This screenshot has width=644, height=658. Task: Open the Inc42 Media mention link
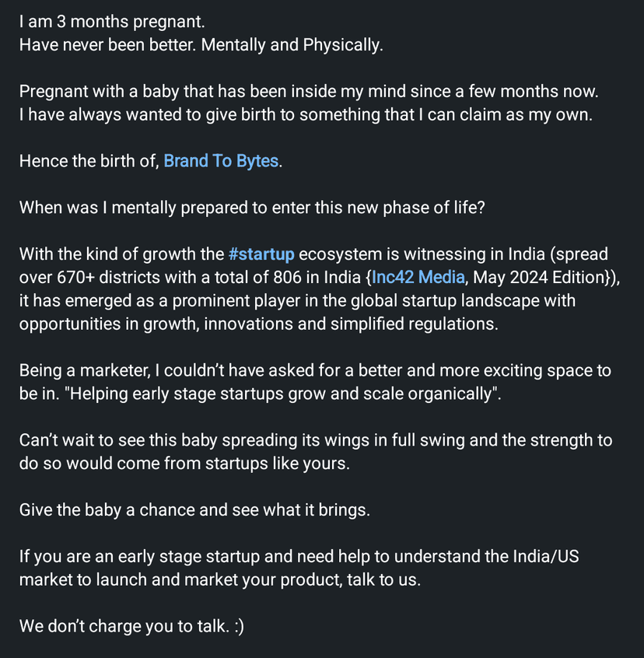pyautogui.click(x=418, y=278)
